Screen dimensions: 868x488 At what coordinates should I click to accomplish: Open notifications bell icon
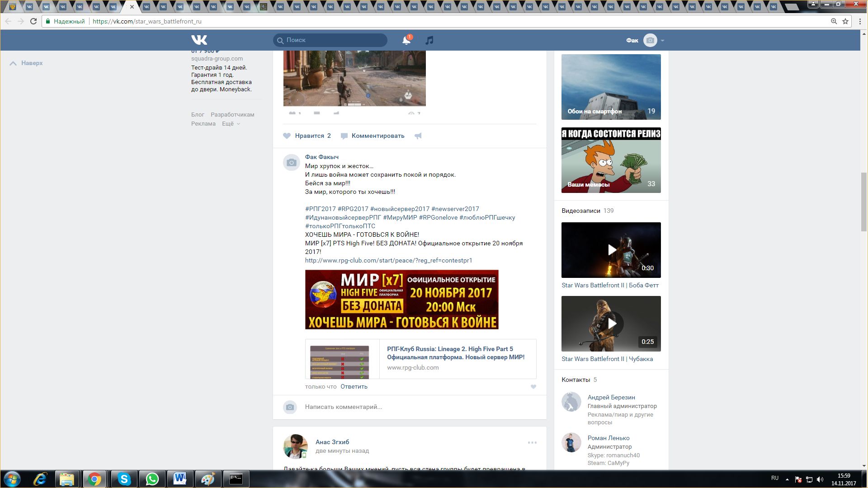(406, 40)
